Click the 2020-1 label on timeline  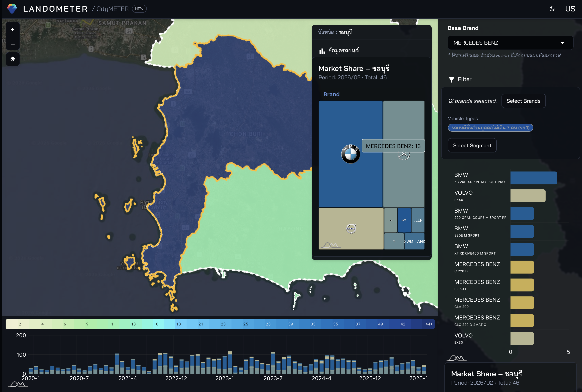click(31, 378)
